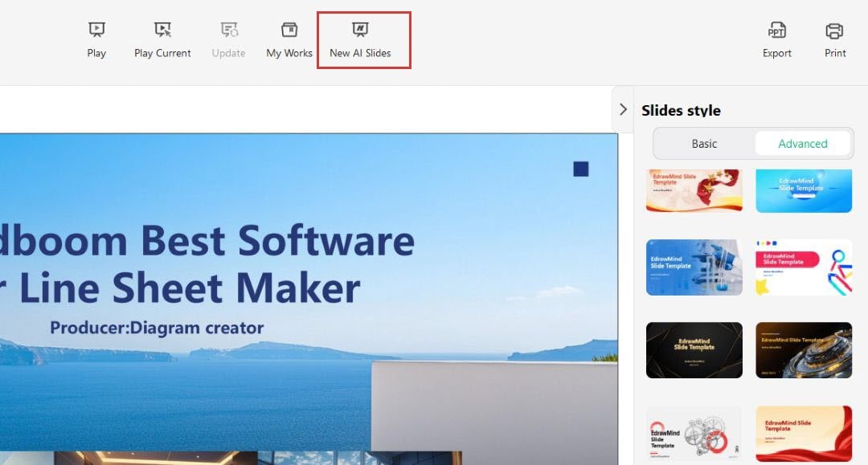Click the Update toolbar icon
Image resolution: width=868 pixels, height=465 pixels.
[x=228, y=40]
